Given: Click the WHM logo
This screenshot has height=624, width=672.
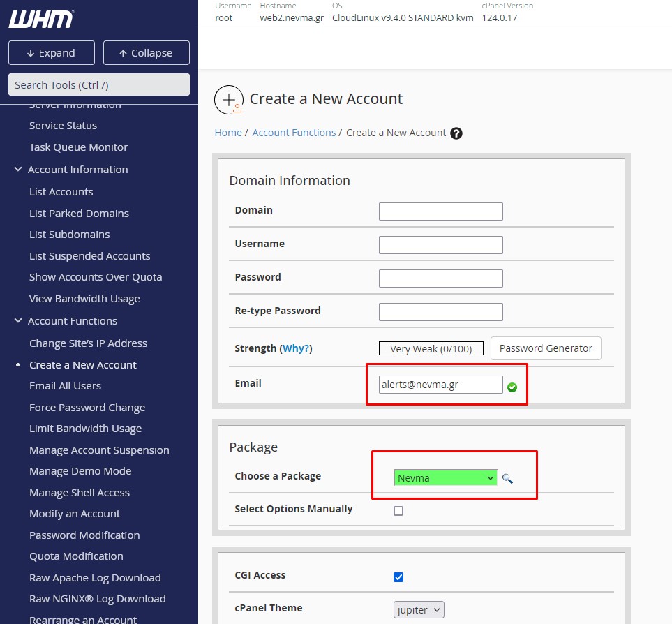Looking at the screenshot, I should (41, 20).
